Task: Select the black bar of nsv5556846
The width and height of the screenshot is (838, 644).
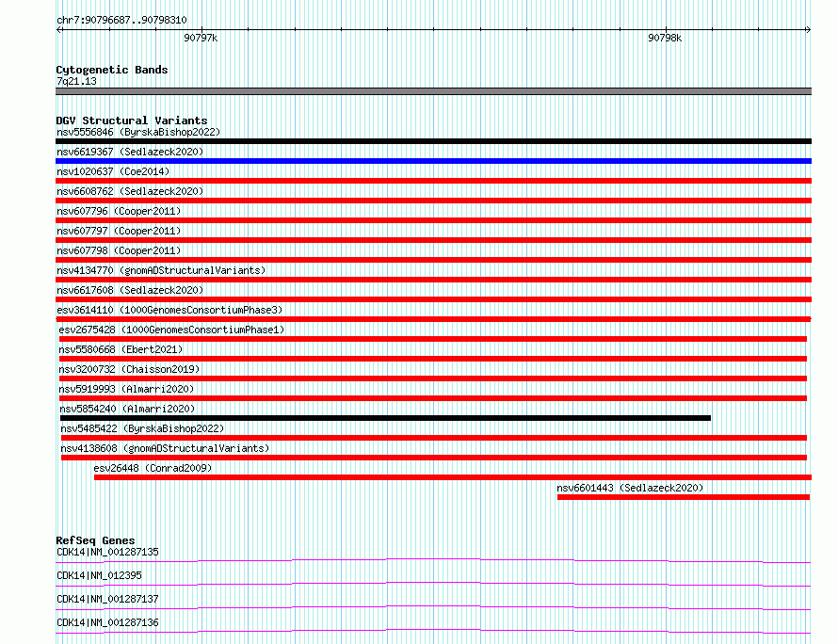Action: tap(433, 141)
